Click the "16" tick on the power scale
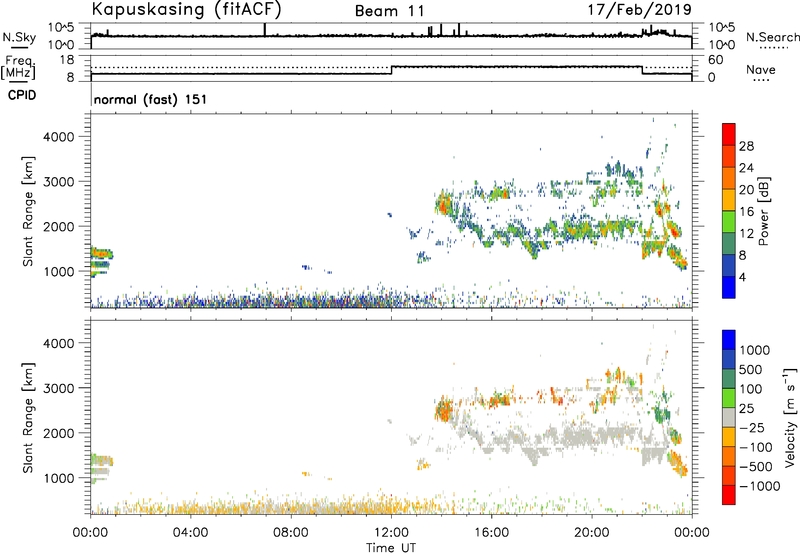The image size is (800, 554). pyautogui.click(x=746, y=211)
